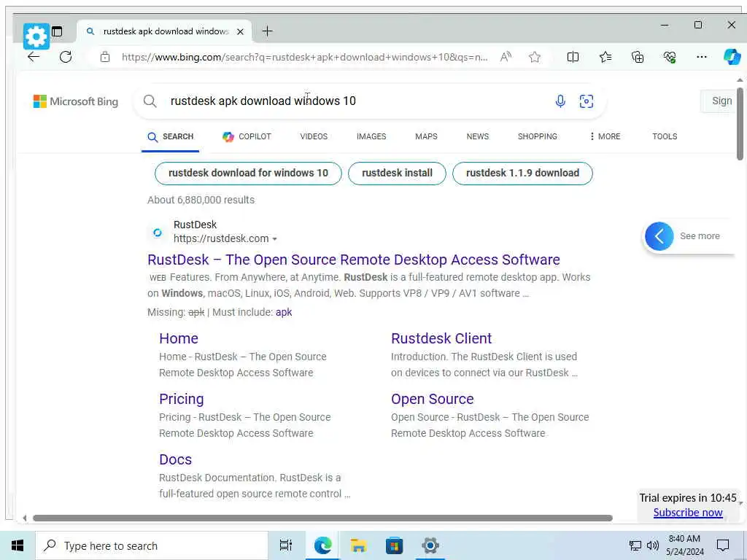This screenshot has width=747, height=560.
Task: Open the Pricing sitelink
Action: click(182, 399)
